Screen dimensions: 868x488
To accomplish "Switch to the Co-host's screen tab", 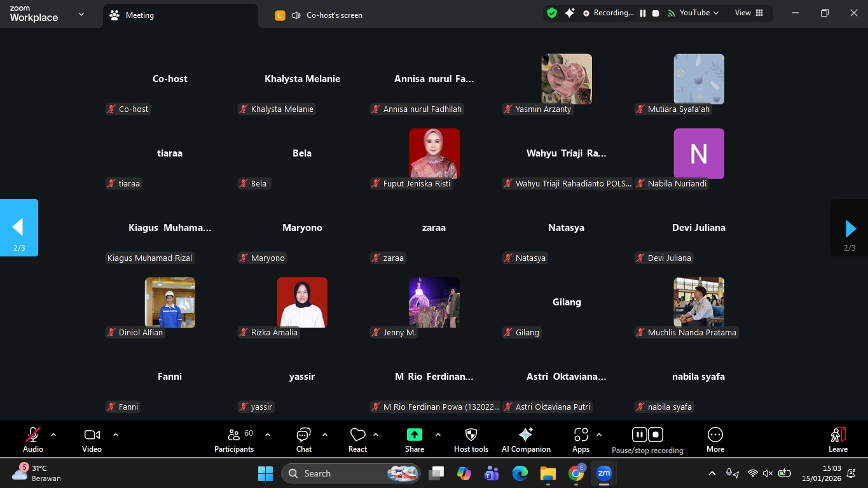I will (334, 15).
